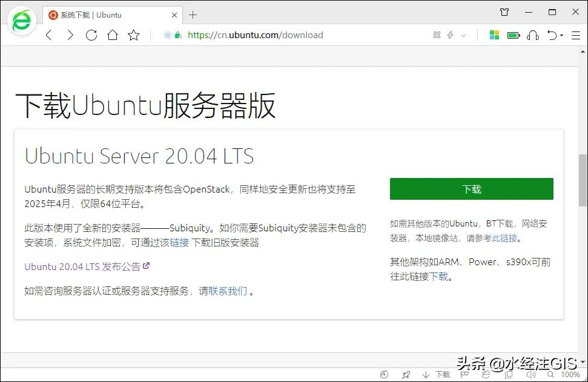
Task: Click the headphones audio icon in toolbar
Action: click(x=533, y=35)
